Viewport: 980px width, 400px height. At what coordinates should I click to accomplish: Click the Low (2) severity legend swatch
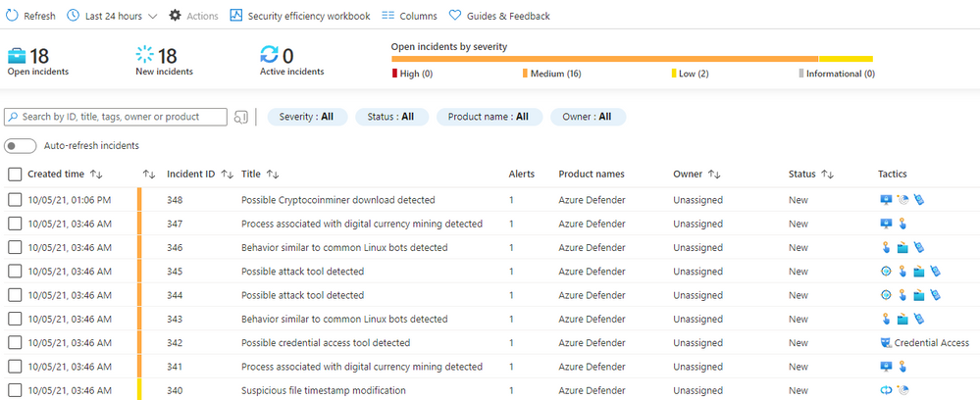point(674,74)
